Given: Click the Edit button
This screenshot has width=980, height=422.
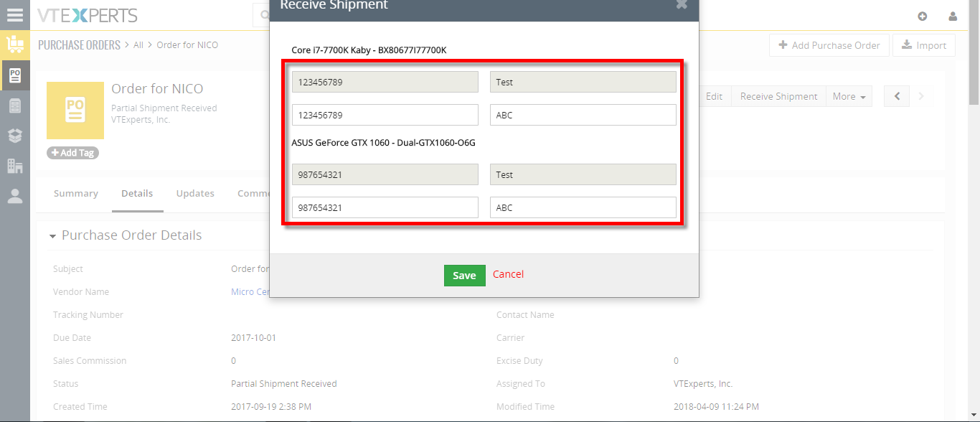Looking at the screenshot, I should coord(714,96).
